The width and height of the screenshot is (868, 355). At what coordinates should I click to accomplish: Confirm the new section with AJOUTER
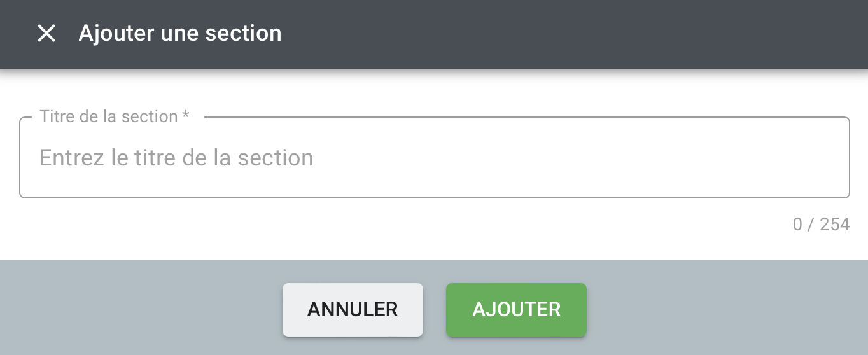click(516, 310)
